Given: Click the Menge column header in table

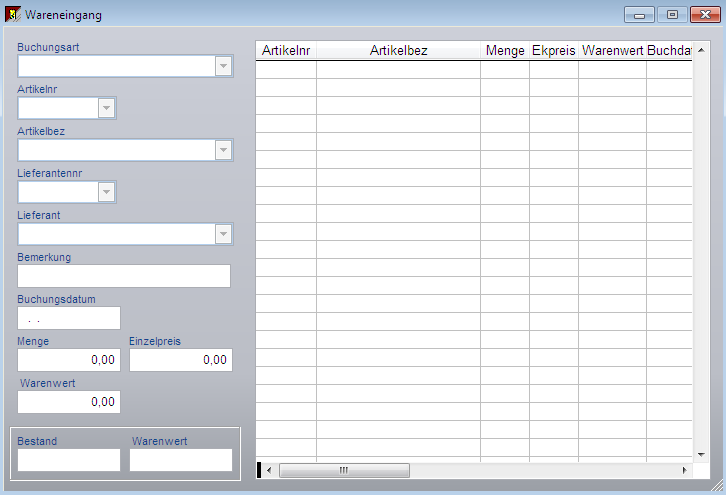Looking at the screenshot, I should (505, 50).
